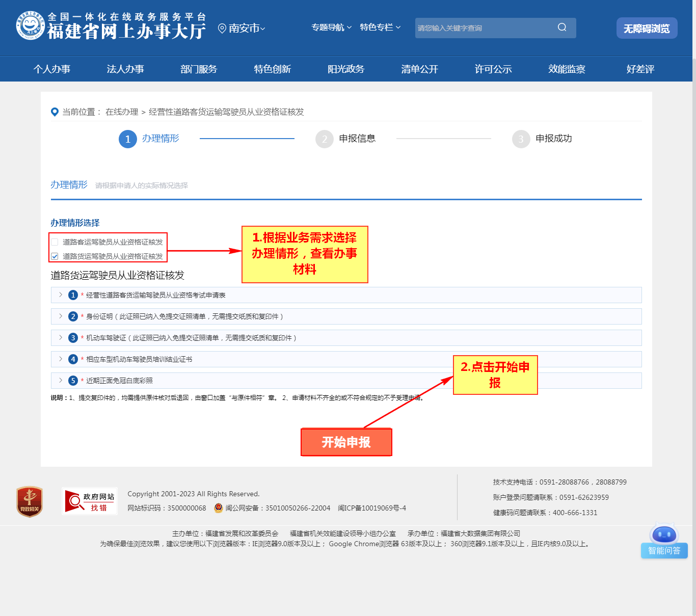This screenshot has width=696, height=616.
Task: Open the 特色创新 menu
Action: click(x=273, y=69)
